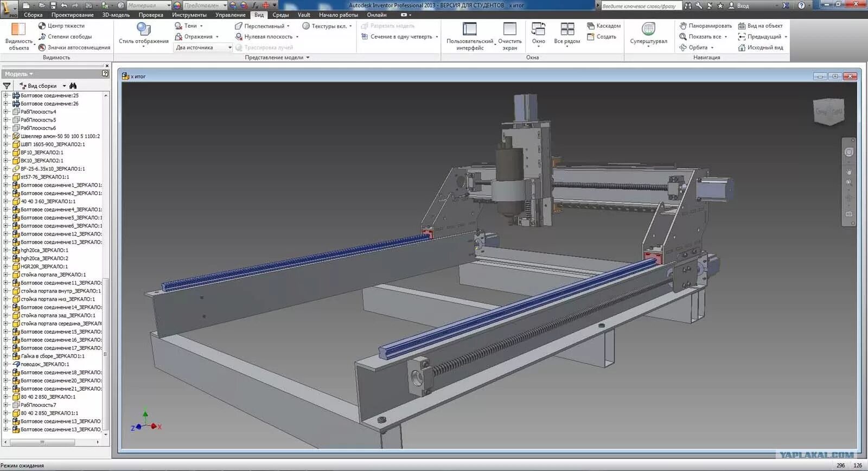
Task: Open the Assembly (Сборка) ribbon tab
Action: (33, 15)
